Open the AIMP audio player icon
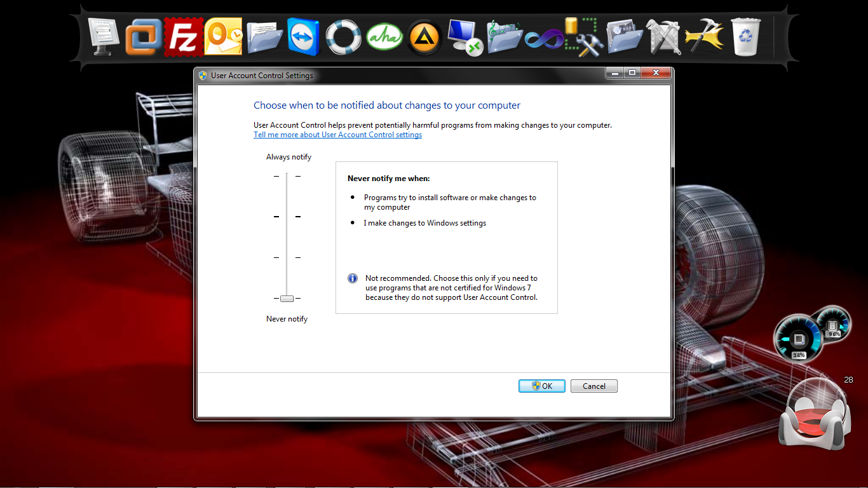The height and width of the screenshot is (488, 868). tap(424, 37)
